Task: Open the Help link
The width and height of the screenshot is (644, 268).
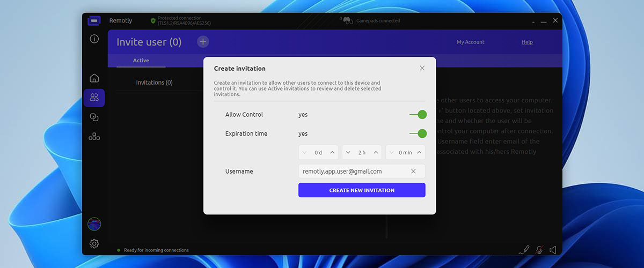Action: (527, 42)
